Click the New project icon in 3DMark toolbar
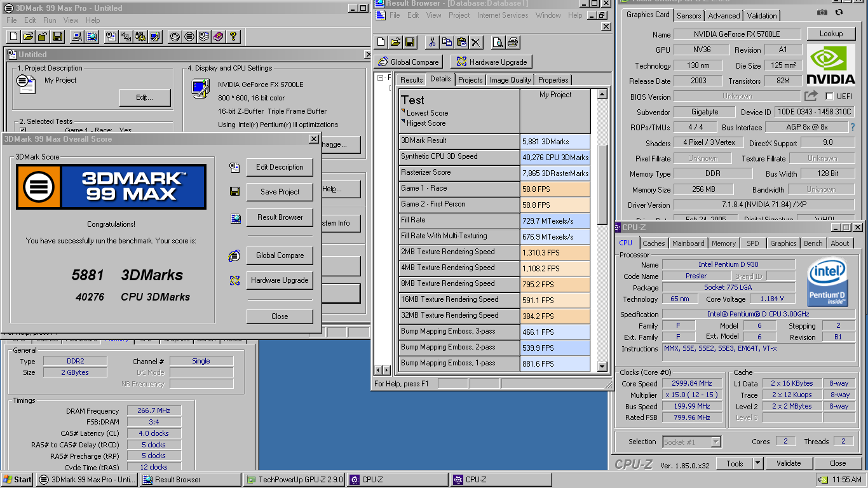Viewport: 868px width, 488px height. point(13,37)
